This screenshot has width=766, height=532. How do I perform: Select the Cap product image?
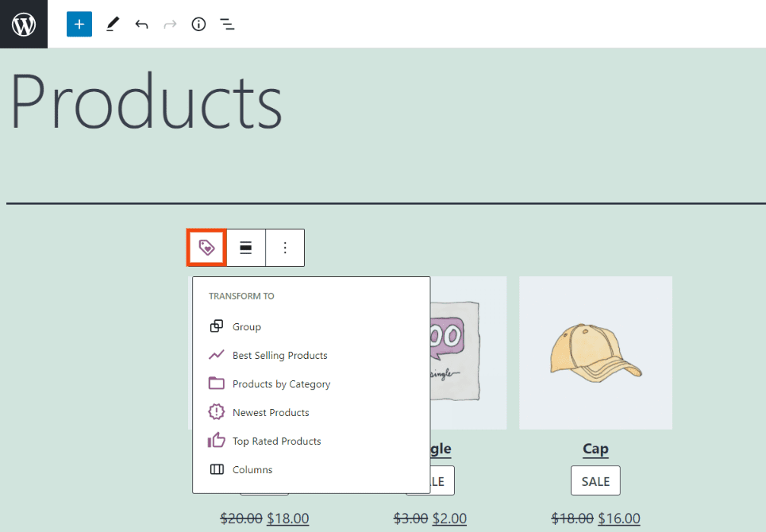click(x=595, y=352)
